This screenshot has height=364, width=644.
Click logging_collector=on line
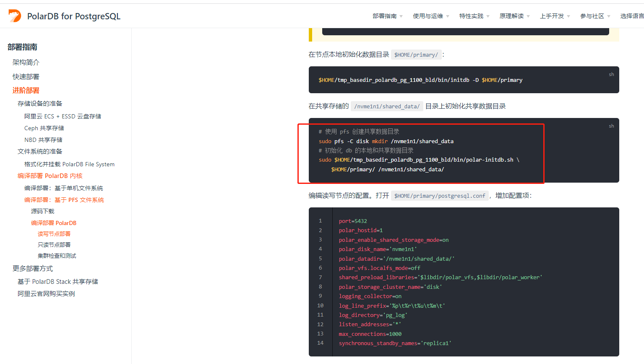[370, 296]
